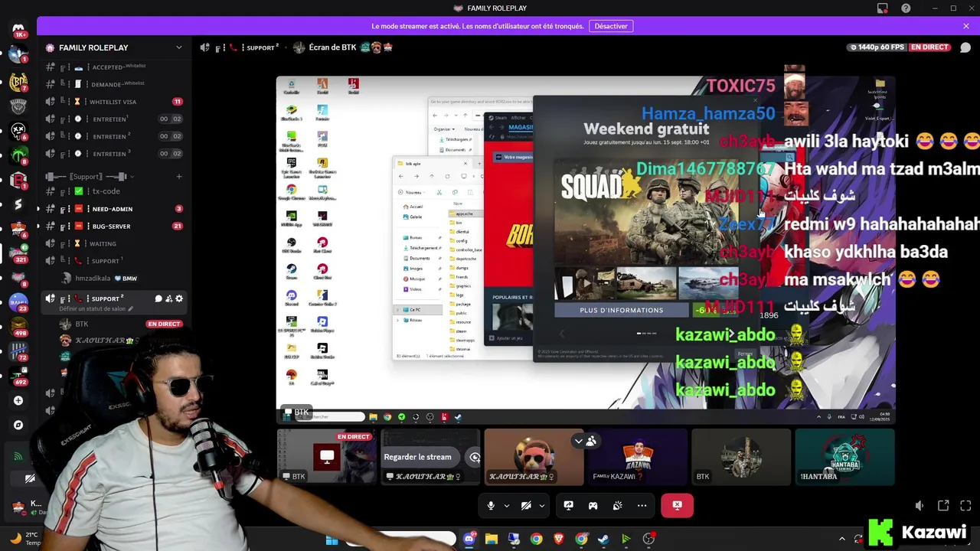980x551 pixels.
Task: Edit the 'Définir un statut de salon' status
Action: (x=96, y=309)
